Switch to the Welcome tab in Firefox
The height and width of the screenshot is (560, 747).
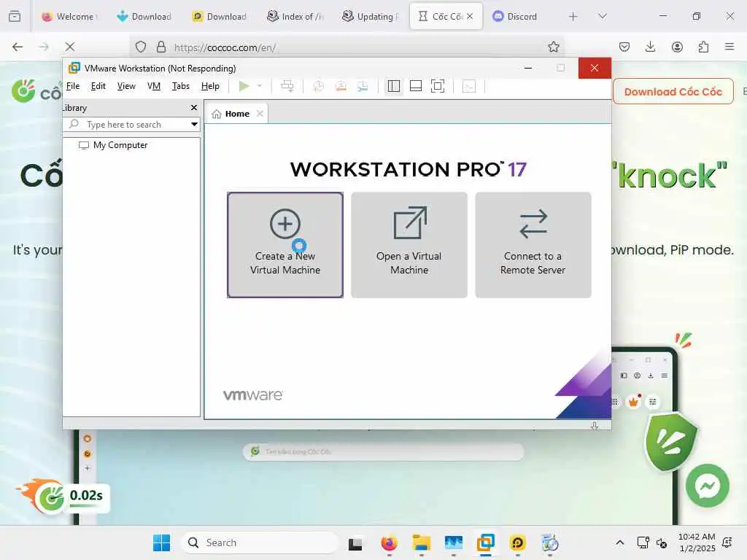69,17
